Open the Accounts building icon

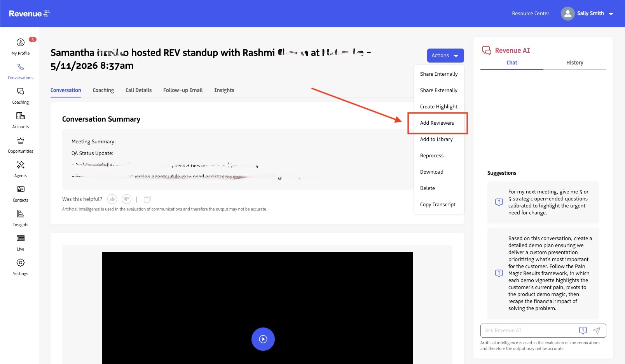(21, 116)
